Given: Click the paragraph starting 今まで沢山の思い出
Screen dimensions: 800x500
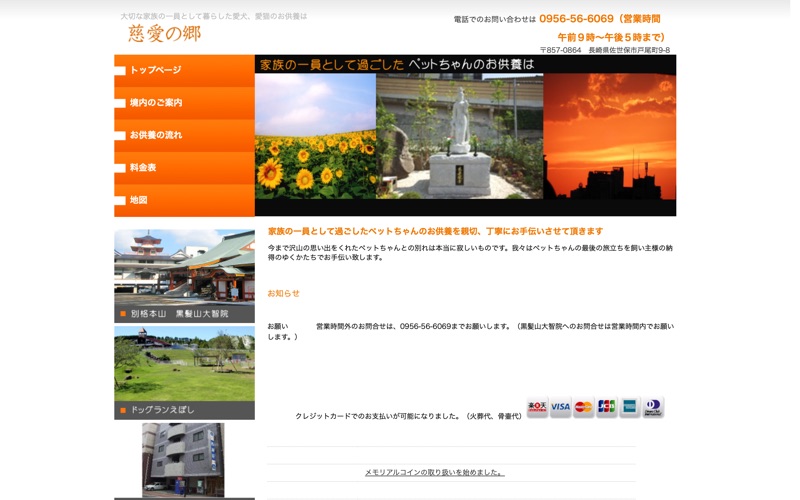Looking at the screenshot, I should pos(470,253).
